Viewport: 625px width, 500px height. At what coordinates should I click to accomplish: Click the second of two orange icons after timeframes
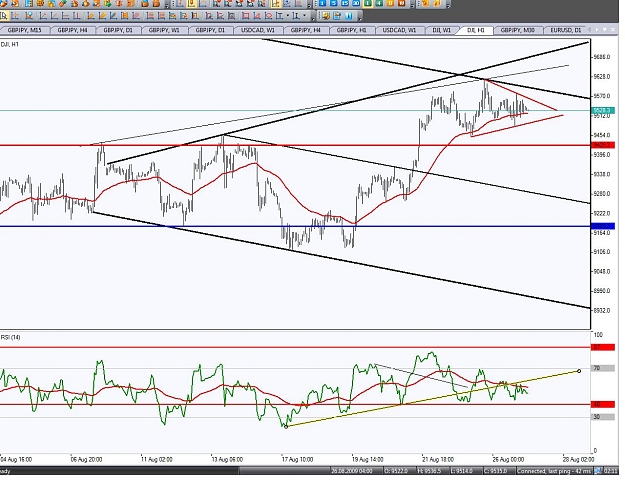click(436, 3)
